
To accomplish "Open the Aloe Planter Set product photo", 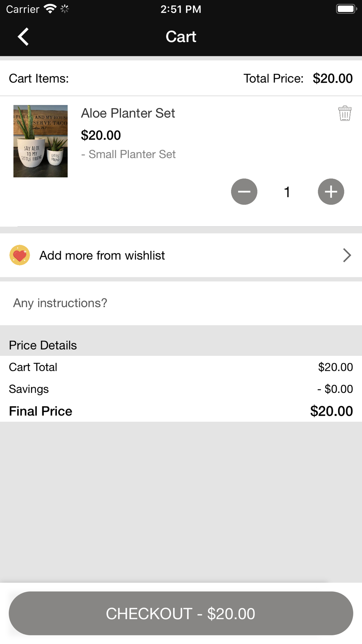I will click(41, 141).
